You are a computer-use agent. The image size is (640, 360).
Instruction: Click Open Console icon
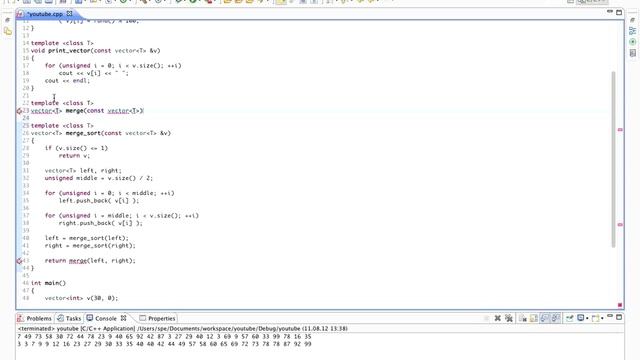596,318
